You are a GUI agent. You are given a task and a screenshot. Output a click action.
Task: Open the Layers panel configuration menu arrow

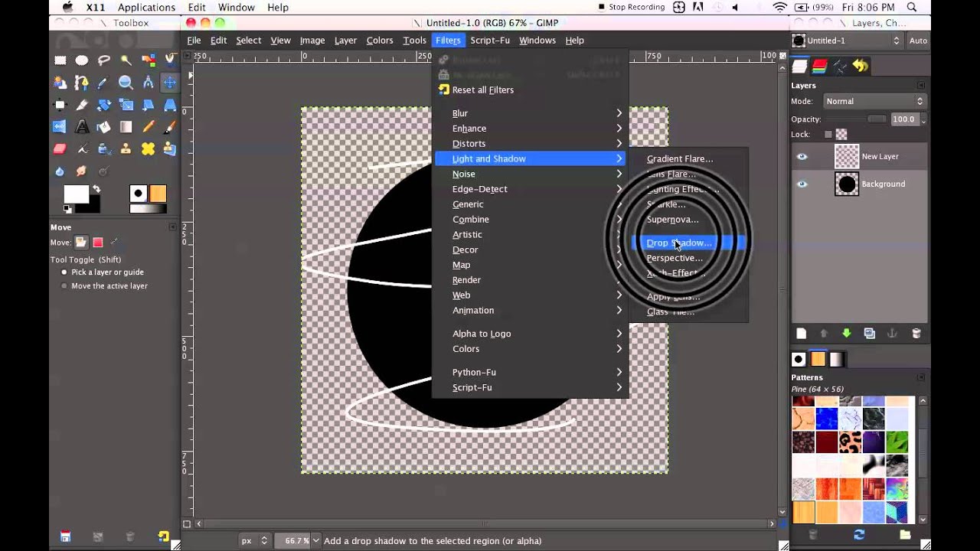pyautogui.click(x=921, y=86)
